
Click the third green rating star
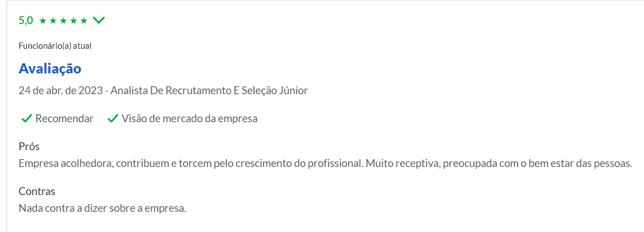coord(63,21)
